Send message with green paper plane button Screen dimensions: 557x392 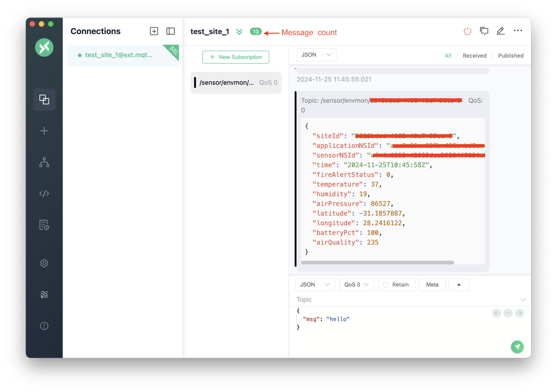[517, 347]
